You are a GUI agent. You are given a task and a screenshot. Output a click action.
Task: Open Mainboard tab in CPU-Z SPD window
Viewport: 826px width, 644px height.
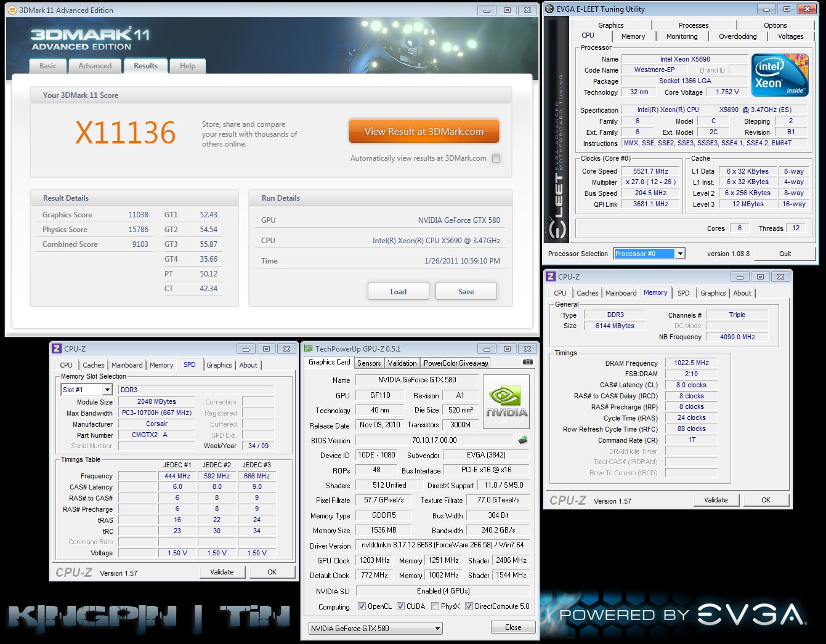coord(127,365)
